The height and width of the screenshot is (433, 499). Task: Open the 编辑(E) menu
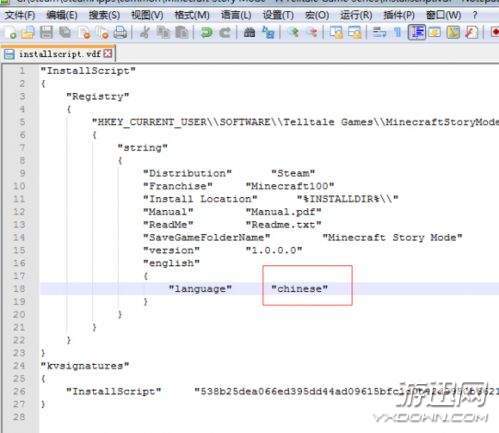click(62, 15)
